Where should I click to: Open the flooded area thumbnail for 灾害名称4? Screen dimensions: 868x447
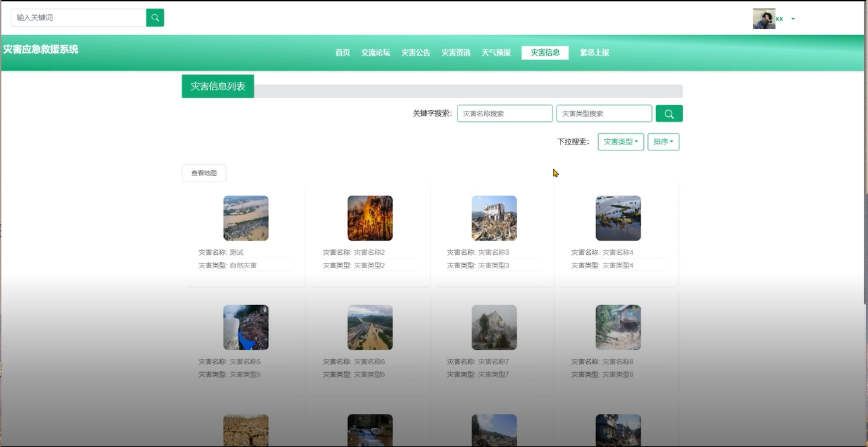[618, 218]
